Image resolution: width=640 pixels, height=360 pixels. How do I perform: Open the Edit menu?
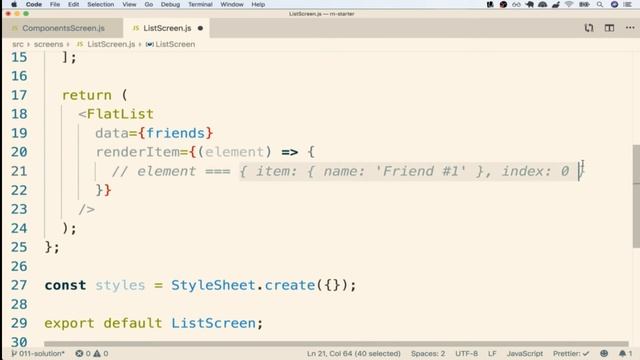click(x=73, y=4)
